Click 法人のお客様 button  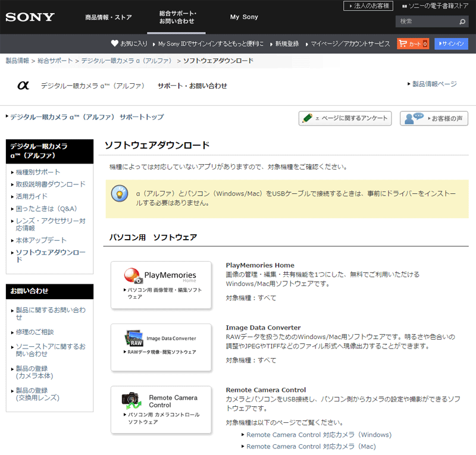point(368,6)
